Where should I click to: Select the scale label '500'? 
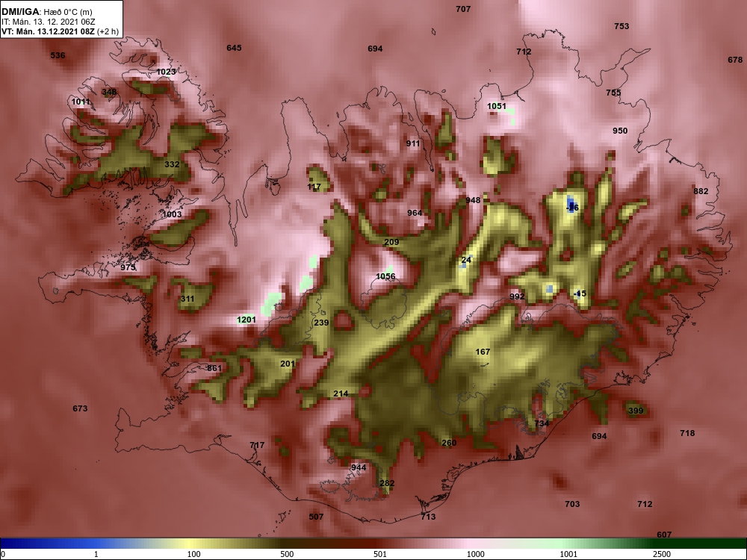[287, 554]
